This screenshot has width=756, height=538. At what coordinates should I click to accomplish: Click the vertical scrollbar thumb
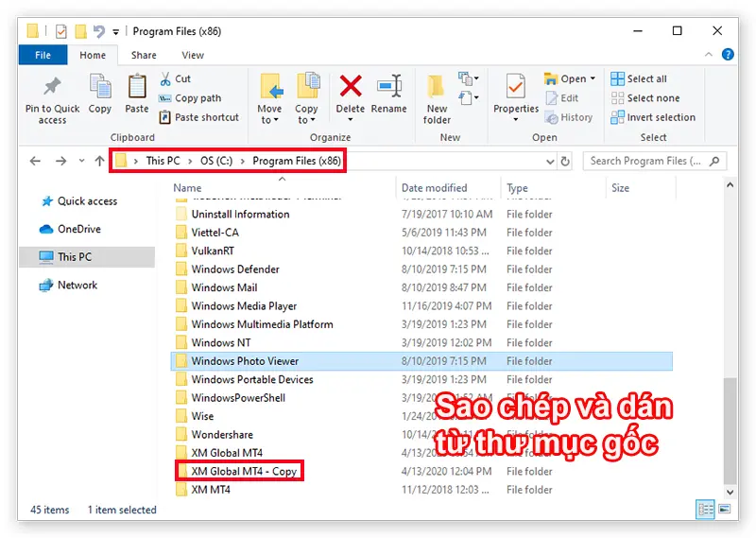click(730, 429)
